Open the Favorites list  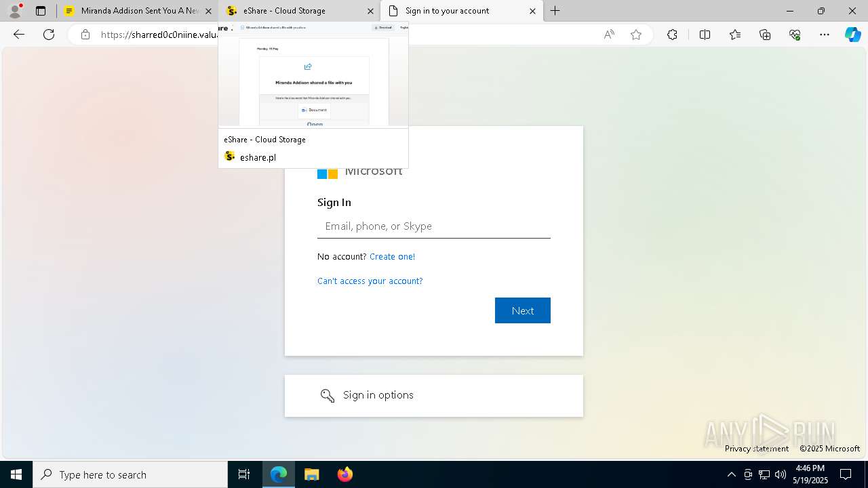[x=735, y=35]
